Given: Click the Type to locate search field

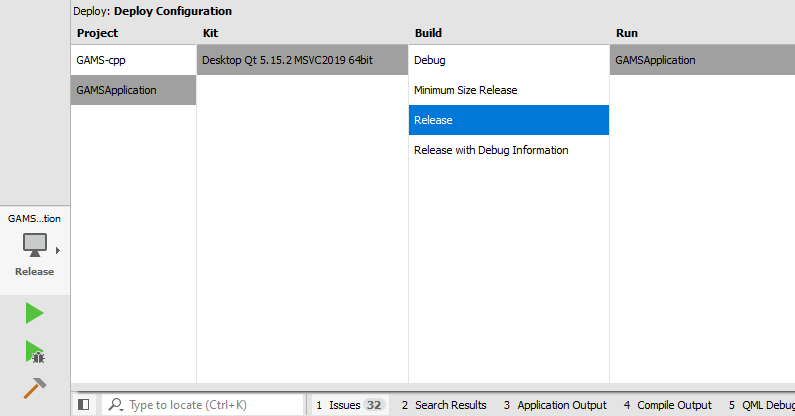Looking at the screenshot, I should 210,405.
